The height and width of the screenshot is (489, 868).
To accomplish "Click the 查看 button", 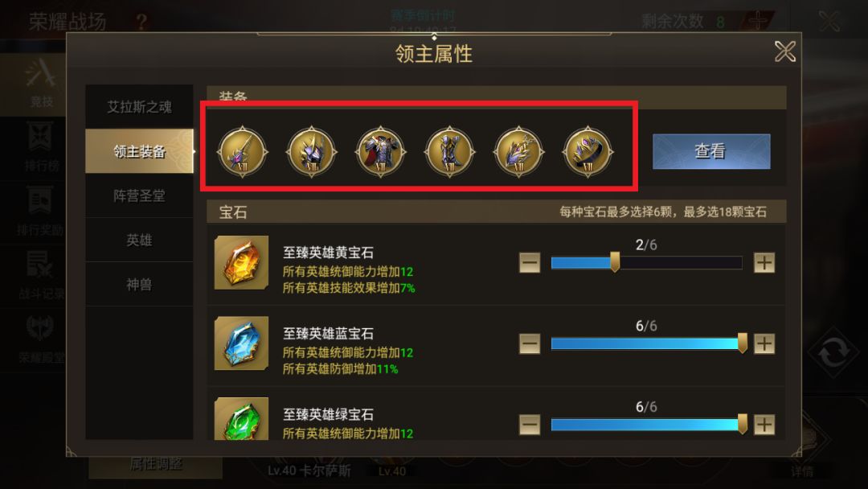I will [x=711, y=151].
